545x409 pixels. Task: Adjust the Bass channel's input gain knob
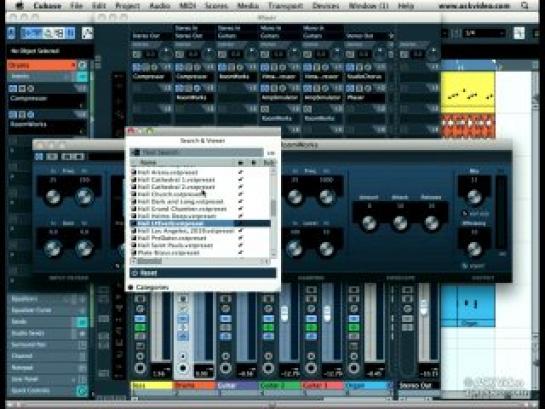166,53
